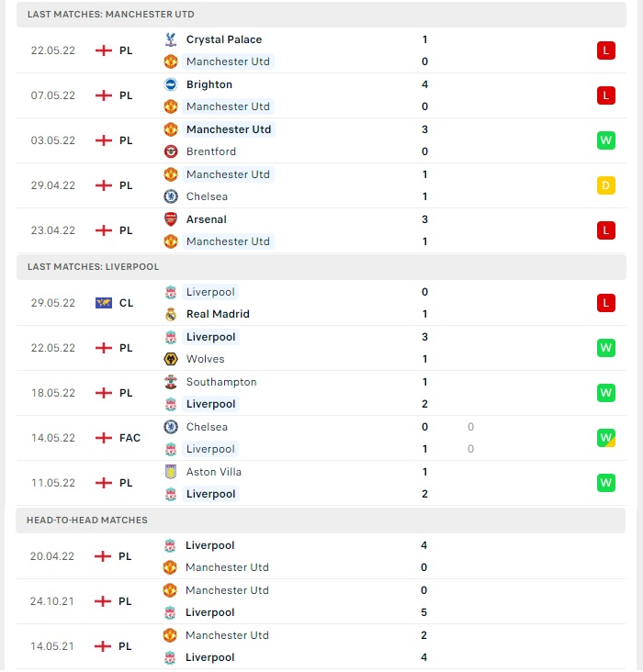This screenshot has height=672, width=643.
Task: Open the Real Madrid team link
Action: point(218,314)
